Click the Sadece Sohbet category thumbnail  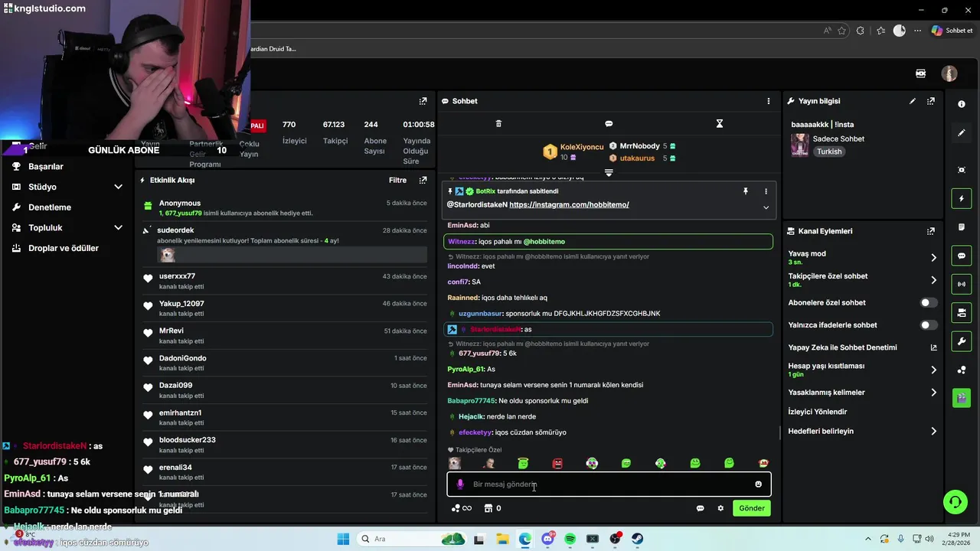(x=800, y=145)
